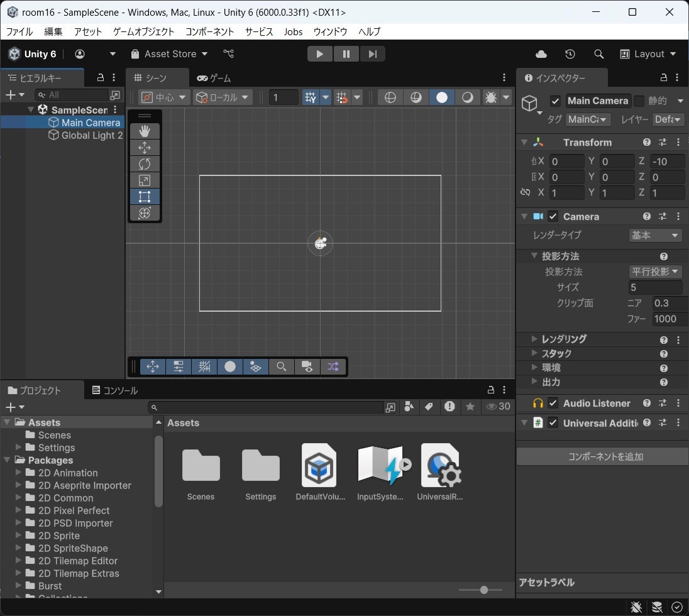Select Global Light 2D in hierarchy
Image resolution: width=689 pixels, height=616 pixels.
click(x=92, y=135)
